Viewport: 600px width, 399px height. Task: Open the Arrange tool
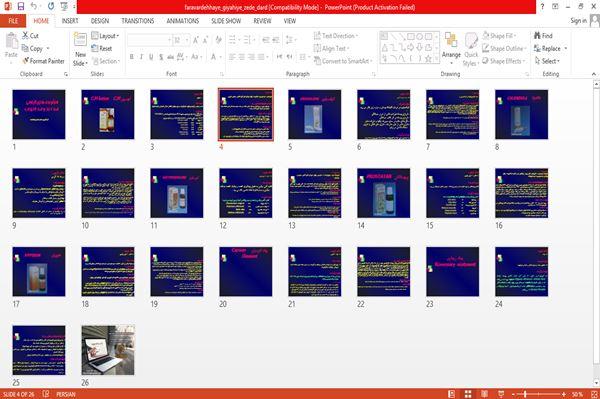click(451, 48)
